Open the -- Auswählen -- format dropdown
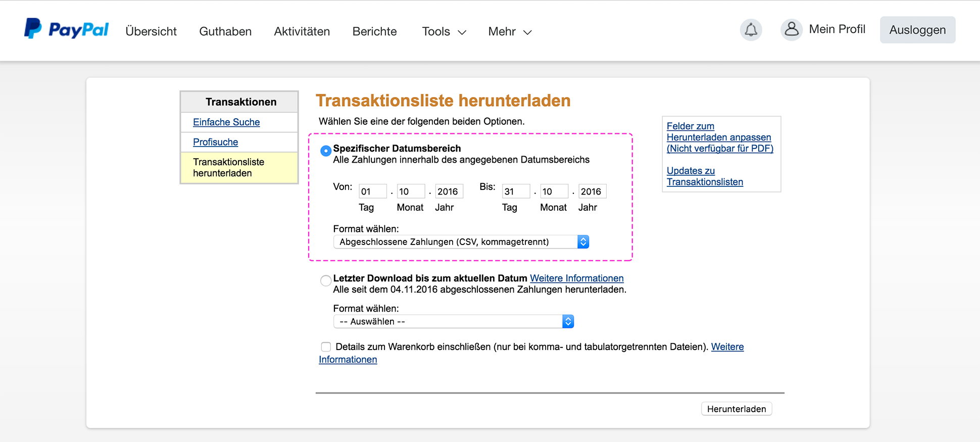The width and height of the screenshot is (980, 442). pyautogui.click(x=454, y=321)
